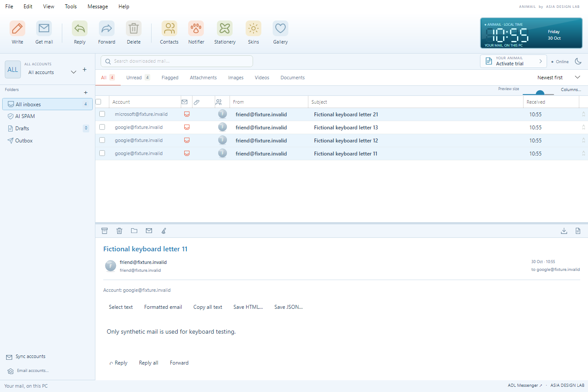Open the Contacts icon

(x=169, y=29)
